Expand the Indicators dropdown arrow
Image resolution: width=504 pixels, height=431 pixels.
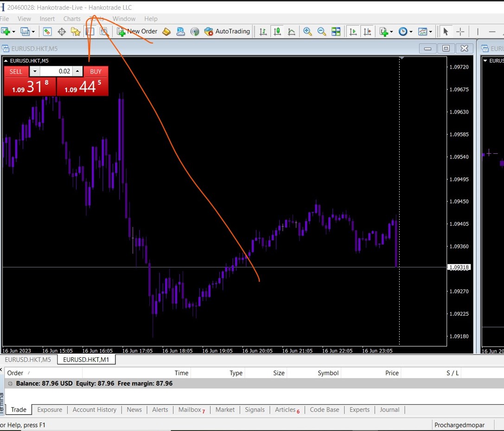391,32
